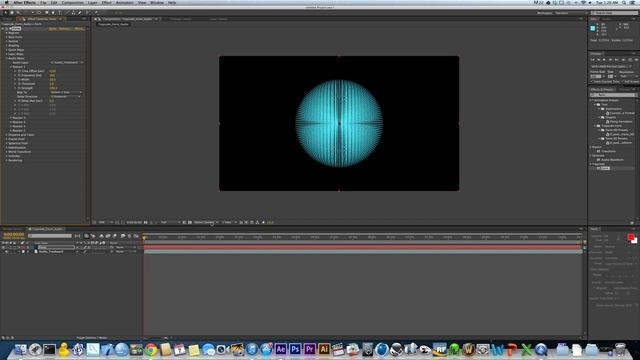The width and height of the screenshot is (640, 360).
Task: Toggle Full Screen checkbox in Preview
Action: coord(622,81)
